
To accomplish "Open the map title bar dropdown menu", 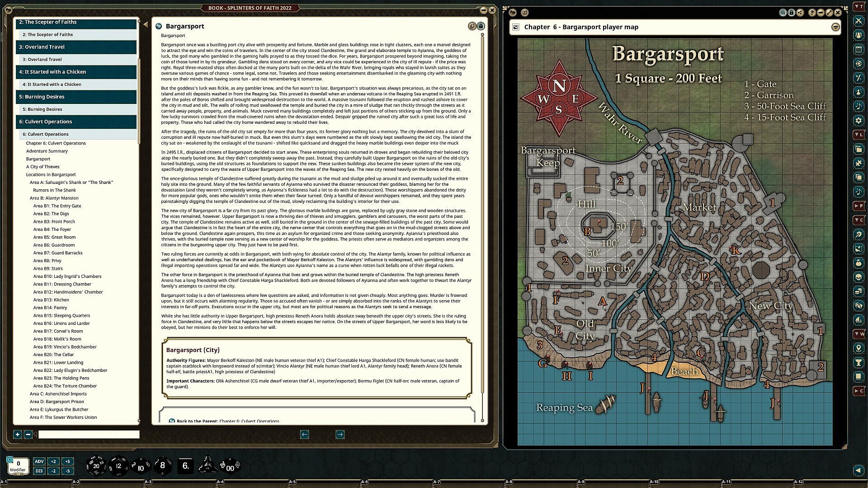I will pos(835,27).
